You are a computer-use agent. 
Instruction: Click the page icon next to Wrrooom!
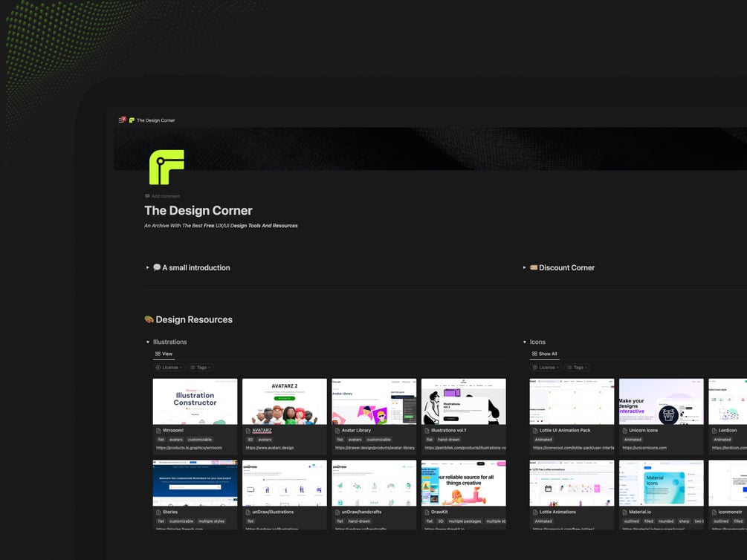click(158, 431)
